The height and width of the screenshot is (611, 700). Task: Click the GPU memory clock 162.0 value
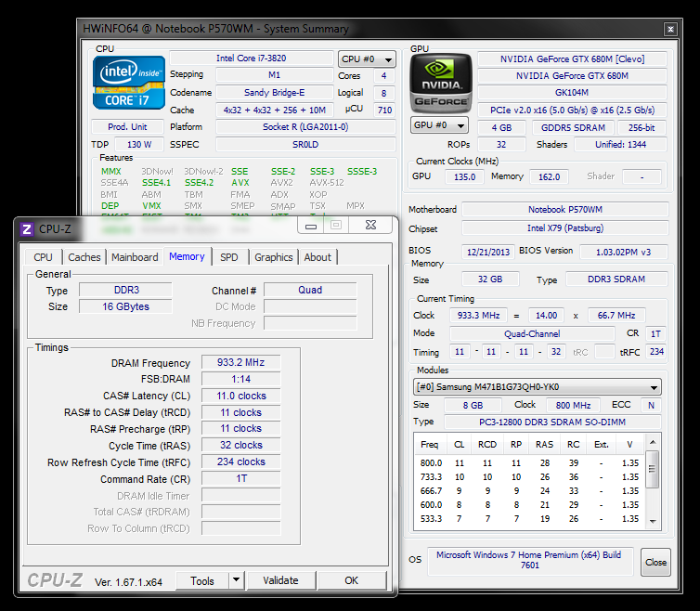point(549,176)
